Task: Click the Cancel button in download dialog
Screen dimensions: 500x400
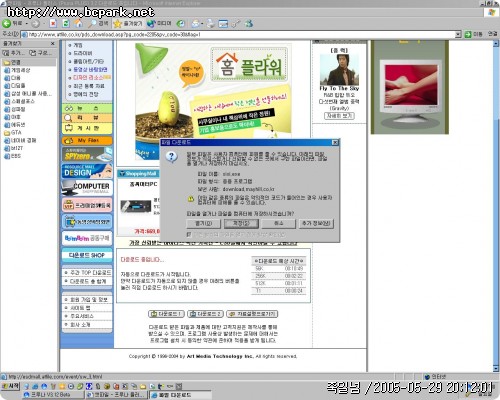Action: pyautogui.click(x=278, y=223)
